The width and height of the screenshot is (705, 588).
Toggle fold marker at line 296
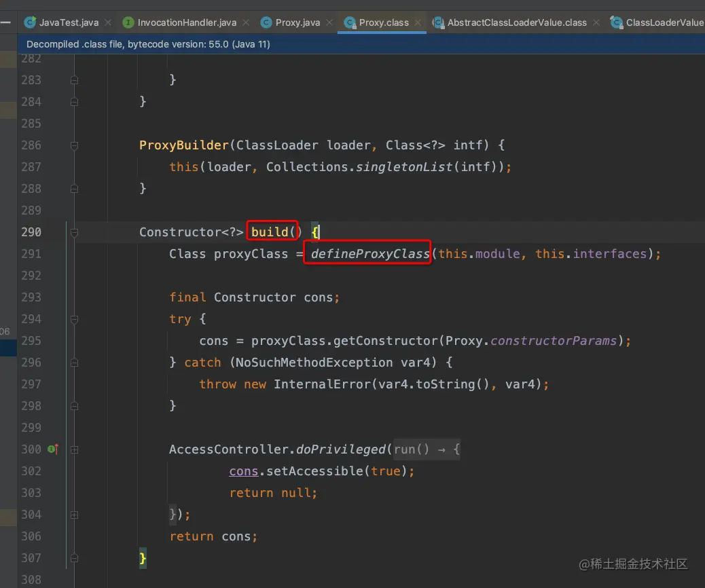(74, 363)
